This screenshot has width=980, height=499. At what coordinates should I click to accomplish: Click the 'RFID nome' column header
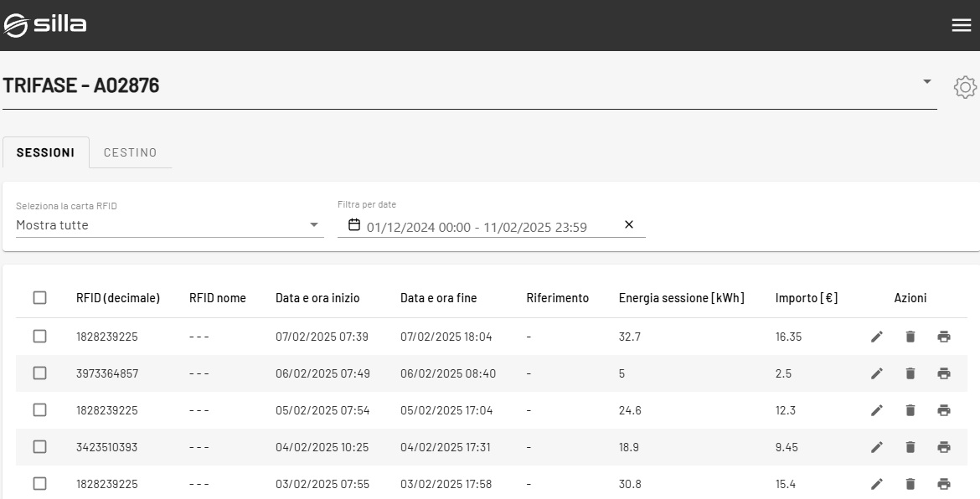click(218, 298)
